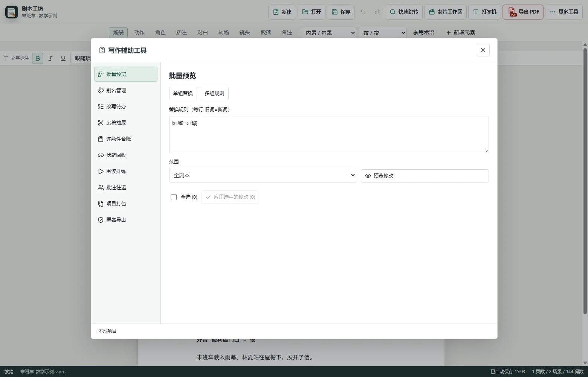Expand the 范围 全剧本 dropdown
Viewport: 588px width, 377px height.
pos(263,175)
